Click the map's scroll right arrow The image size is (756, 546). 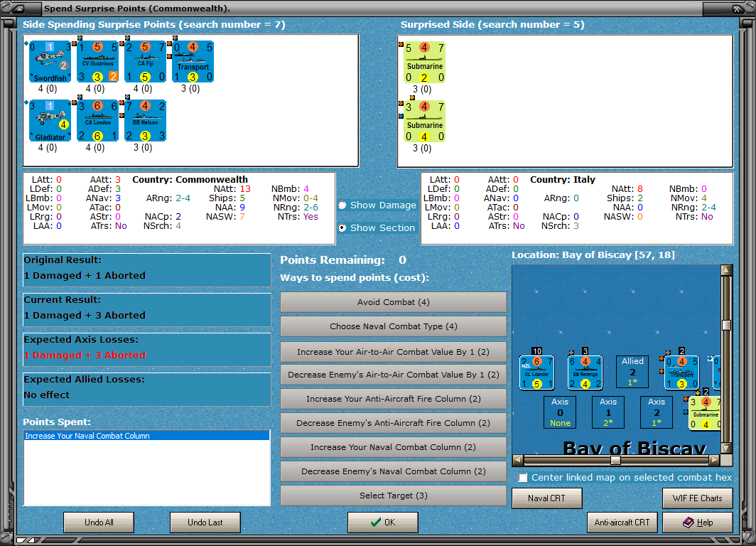[x=715, y=460]
